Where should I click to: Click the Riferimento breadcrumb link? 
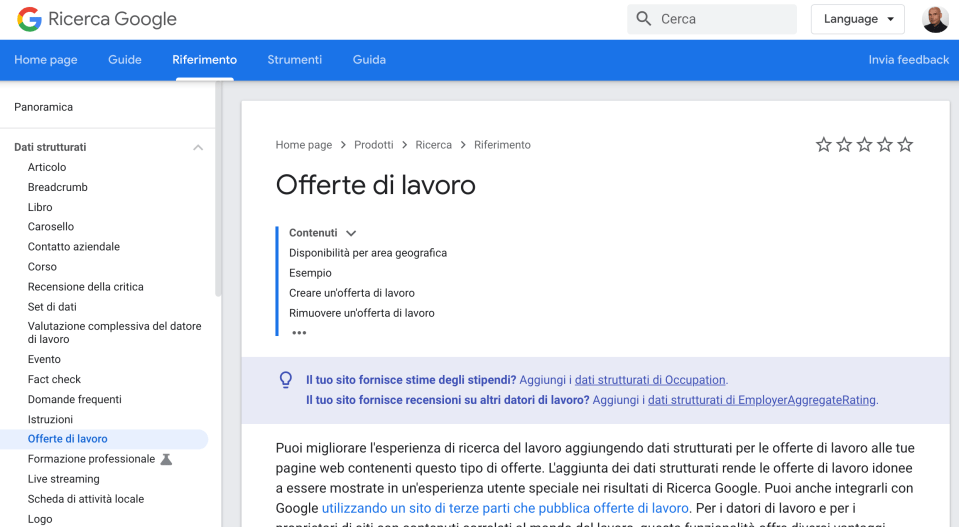click(x=502, y=145)
